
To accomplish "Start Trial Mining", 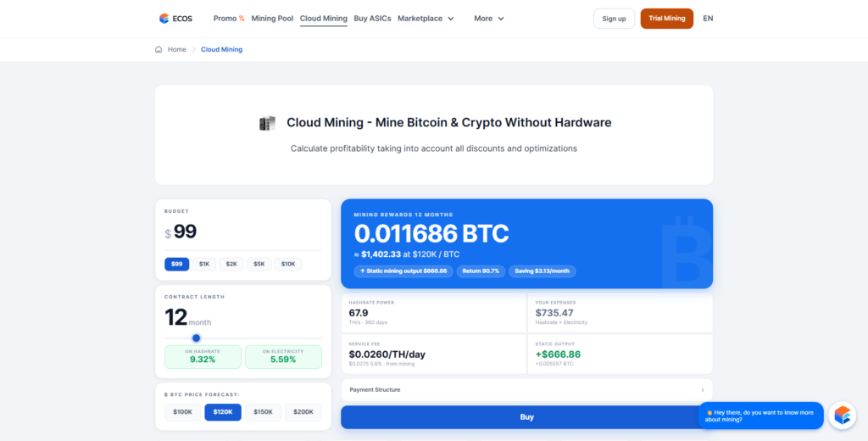I will 666,19.
